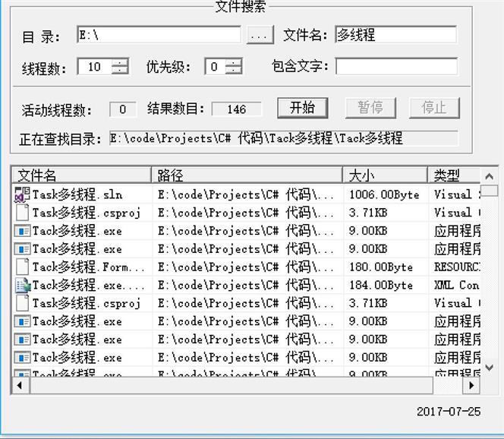Click the Tack多线程.Form... resource file icon
504x439 pixels.
click(22, 267)
